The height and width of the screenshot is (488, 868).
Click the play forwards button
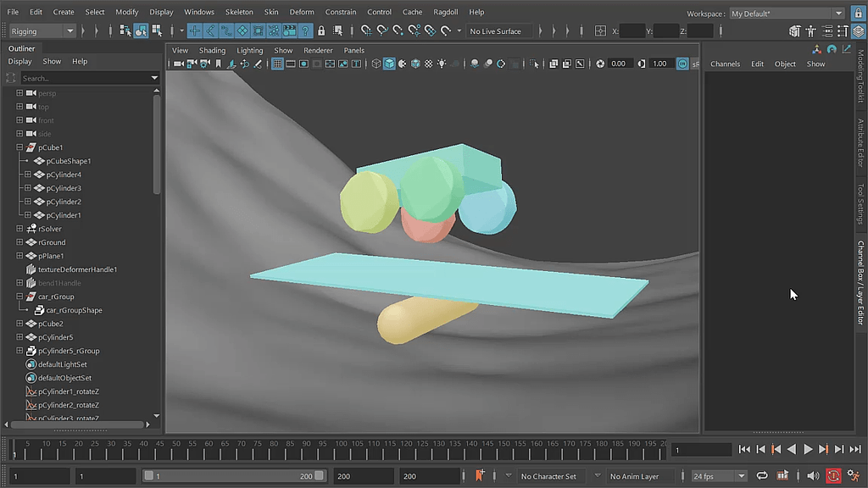tap(807, 450)
